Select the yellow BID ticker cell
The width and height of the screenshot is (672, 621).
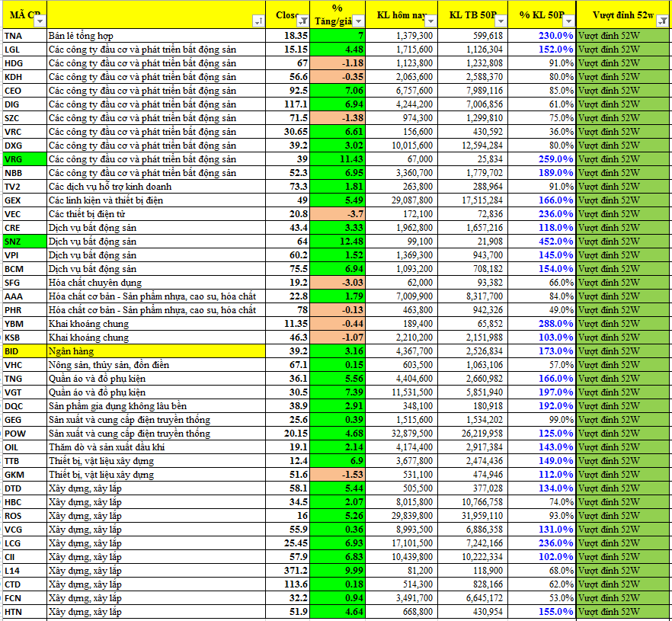coord(24,351)
